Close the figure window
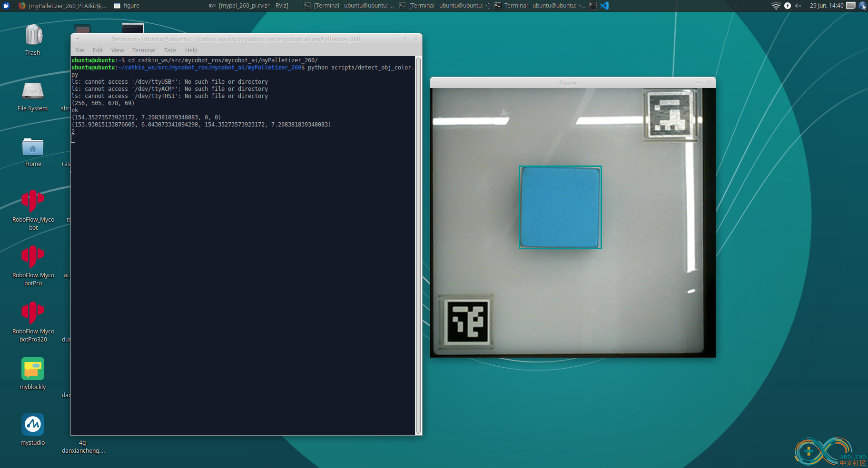The width and height of the screenshot is (868, 468). pos(709,83)
